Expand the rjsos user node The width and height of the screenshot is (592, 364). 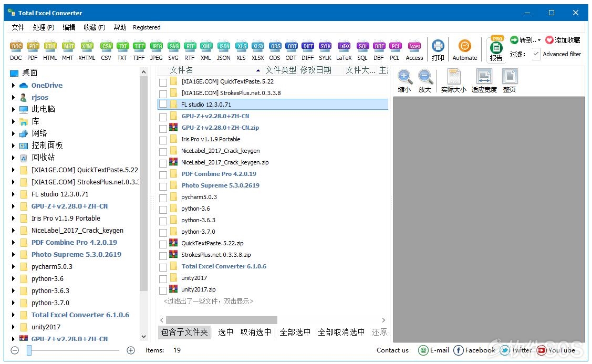(14, 97)
